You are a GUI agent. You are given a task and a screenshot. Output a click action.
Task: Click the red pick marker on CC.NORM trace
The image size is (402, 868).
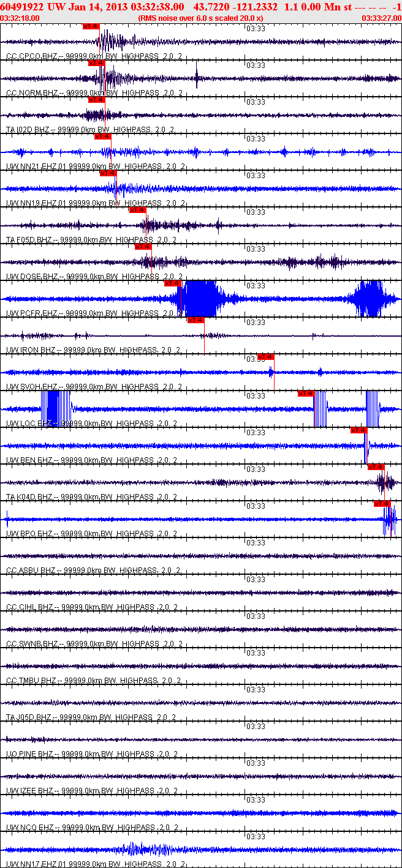[x=97, y=63]
